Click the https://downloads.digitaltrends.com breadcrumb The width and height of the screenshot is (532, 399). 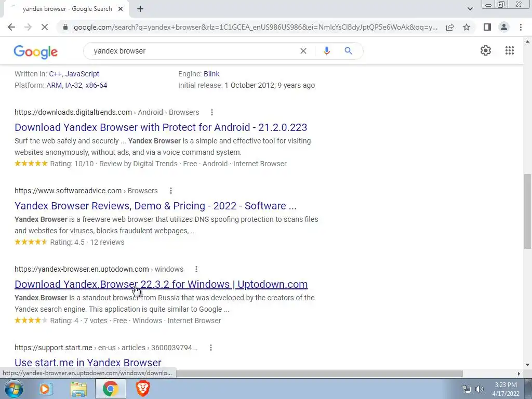(73, 112)
